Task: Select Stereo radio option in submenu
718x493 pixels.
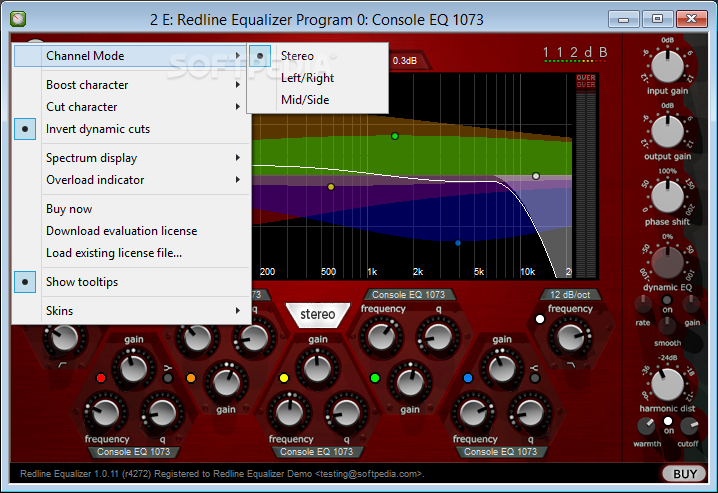Action: click(x=318, y=56)
